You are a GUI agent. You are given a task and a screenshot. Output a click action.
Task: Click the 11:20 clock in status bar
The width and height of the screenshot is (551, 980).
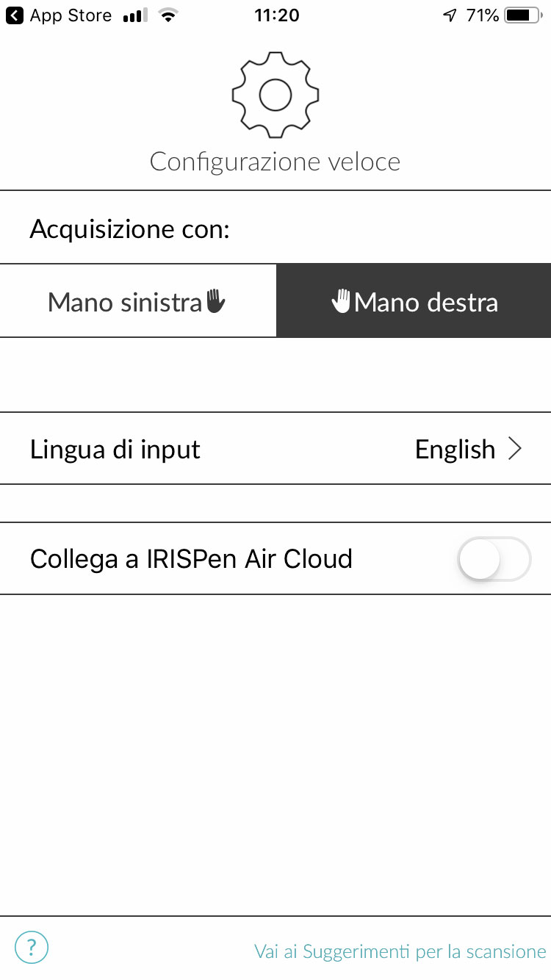click(277, 15)
